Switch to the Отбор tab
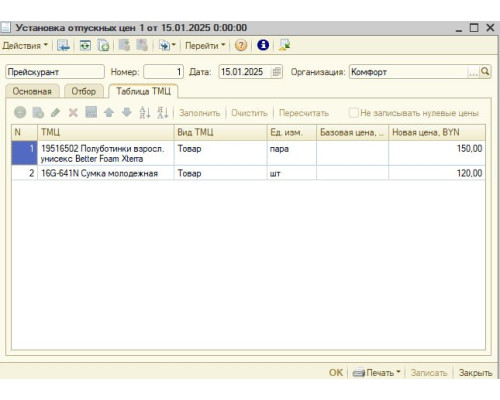This screenshot has height=400, width=500. (83, 91)
